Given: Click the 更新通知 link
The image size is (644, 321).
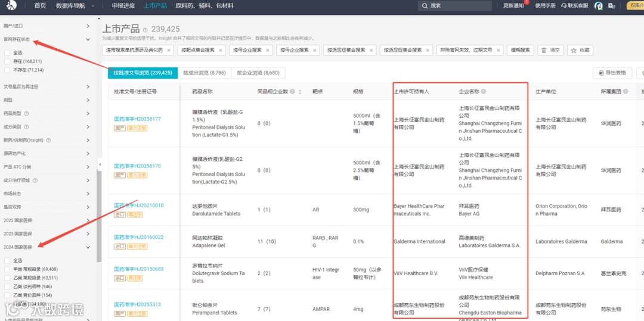Looking at the screenshot, I should tap(513, 6).
